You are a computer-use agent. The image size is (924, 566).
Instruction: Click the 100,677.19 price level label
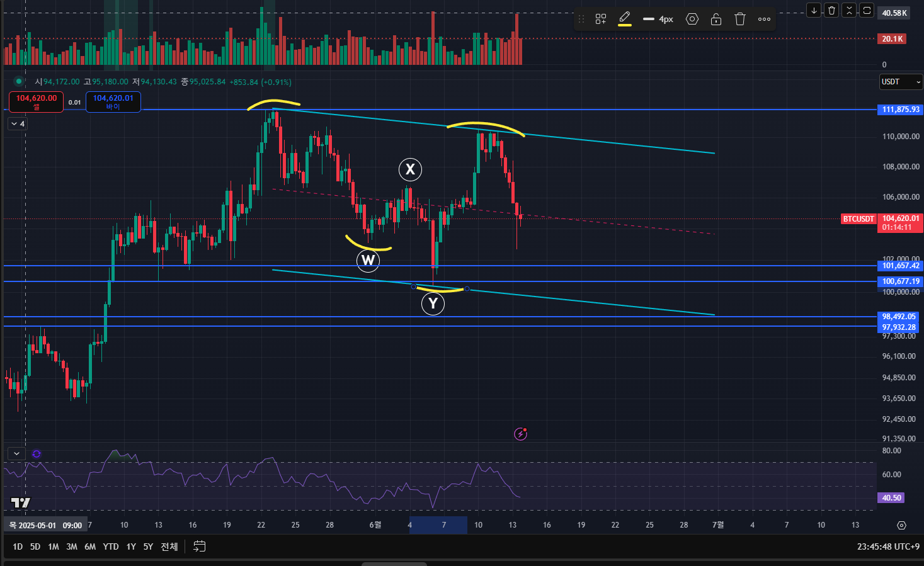(x=900, y=281)
